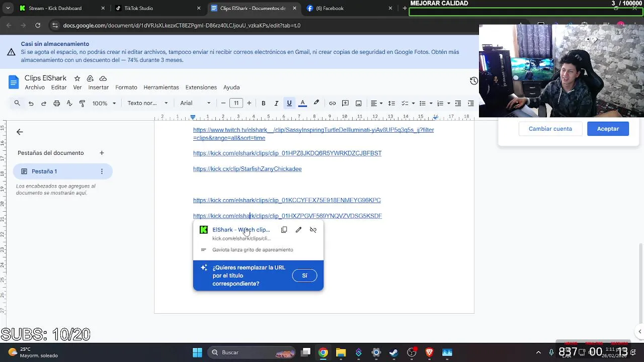This screenshot has width=644, height=362.
Task: Click the Cambiar cuenta button
Action: (550, 129)
